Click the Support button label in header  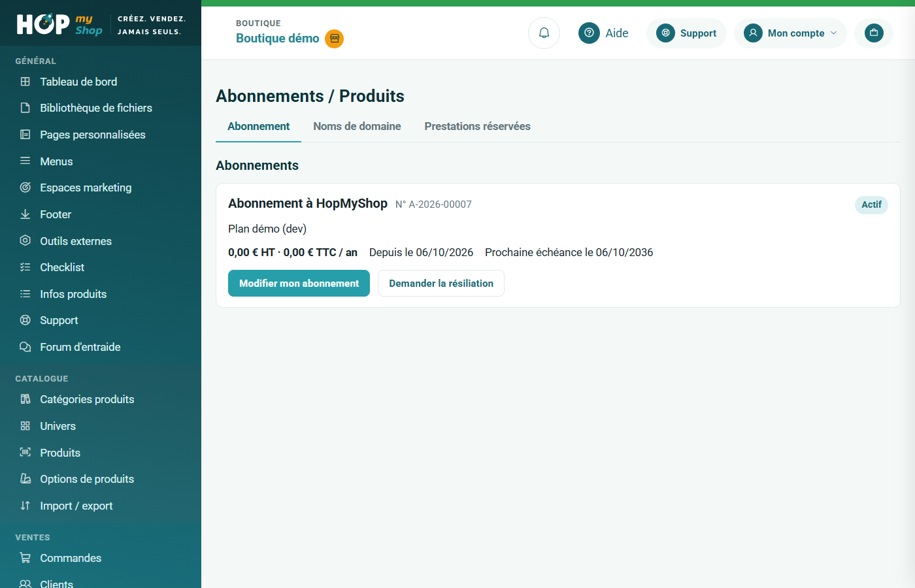pos(698,33)
